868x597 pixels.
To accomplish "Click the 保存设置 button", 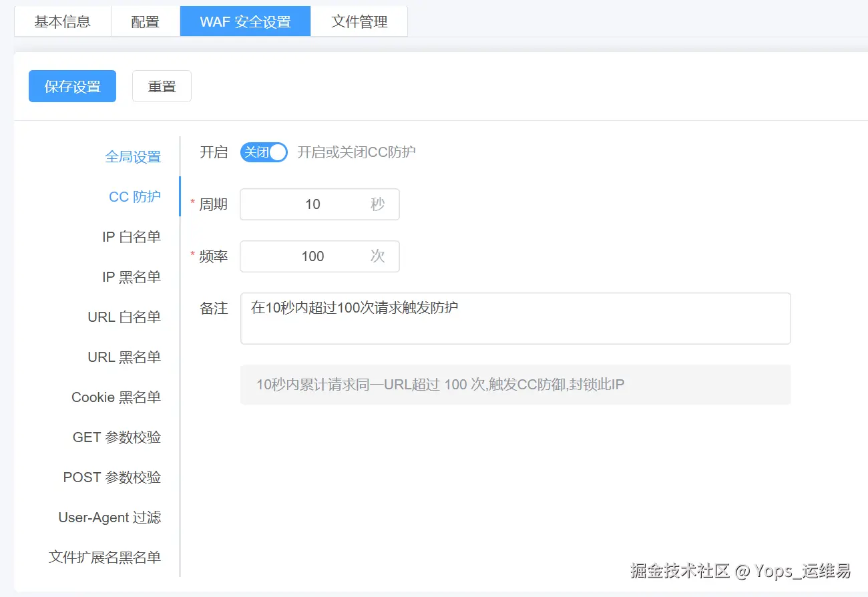I will tap(71, 85).
